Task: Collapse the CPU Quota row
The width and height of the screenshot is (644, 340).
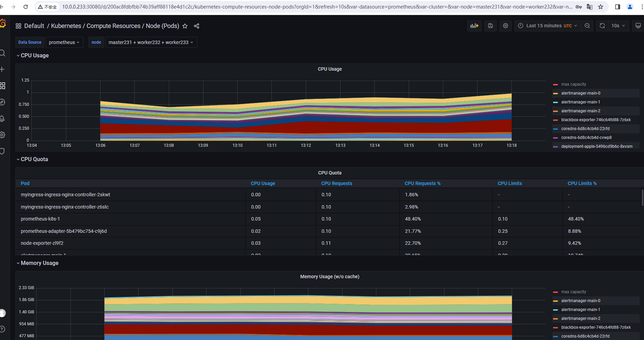Action: [32, 159]
